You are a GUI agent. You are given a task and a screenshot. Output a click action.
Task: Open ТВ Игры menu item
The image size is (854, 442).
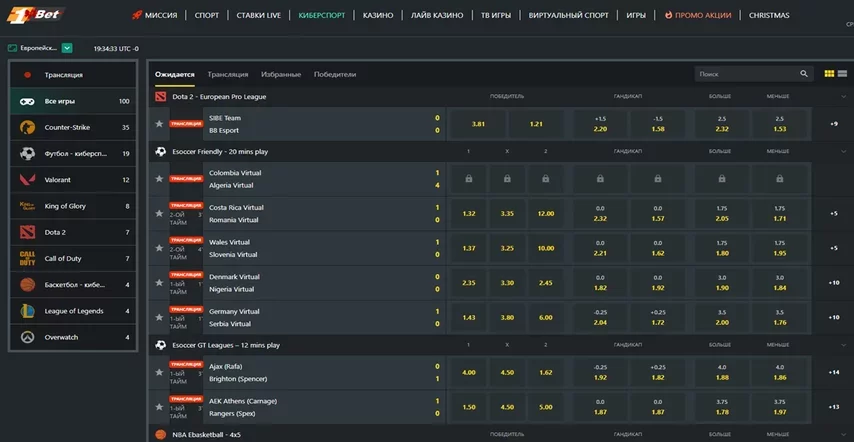pos(496,15)
